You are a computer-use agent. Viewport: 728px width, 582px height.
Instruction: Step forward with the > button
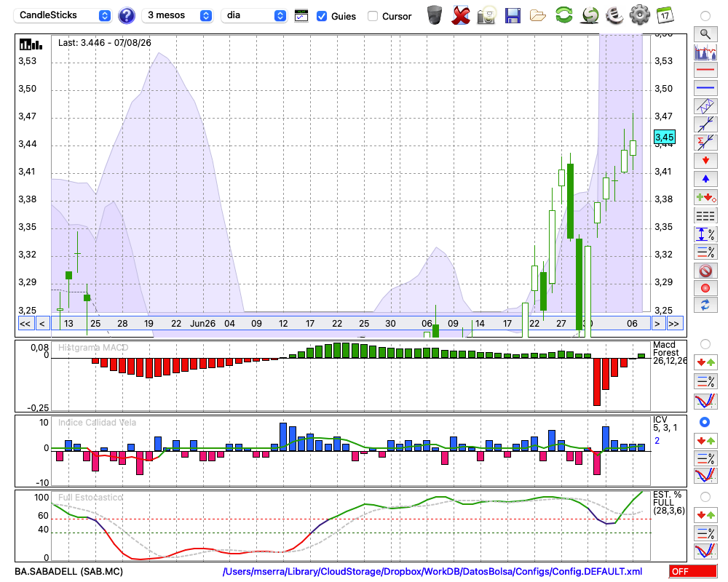(x=657, y=324)
